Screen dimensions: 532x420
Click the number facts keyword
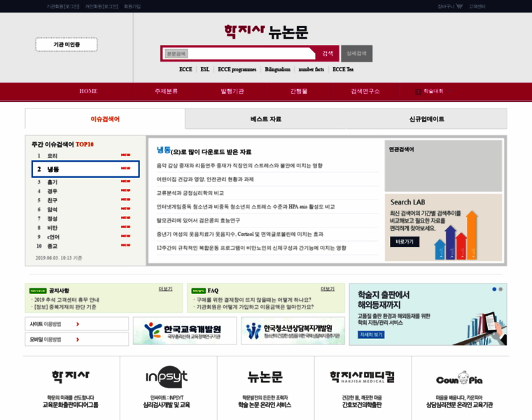311,69
